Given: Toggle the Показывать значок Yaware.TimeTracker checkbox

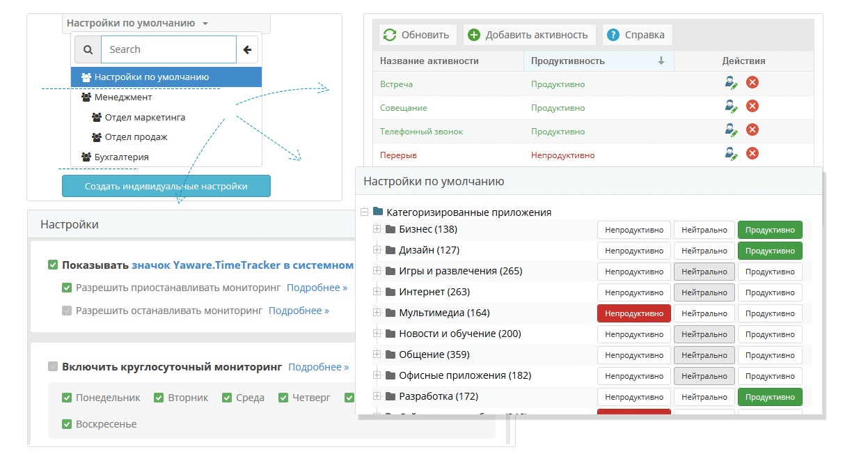Looking at the screenshot, I should coord(53,265).
